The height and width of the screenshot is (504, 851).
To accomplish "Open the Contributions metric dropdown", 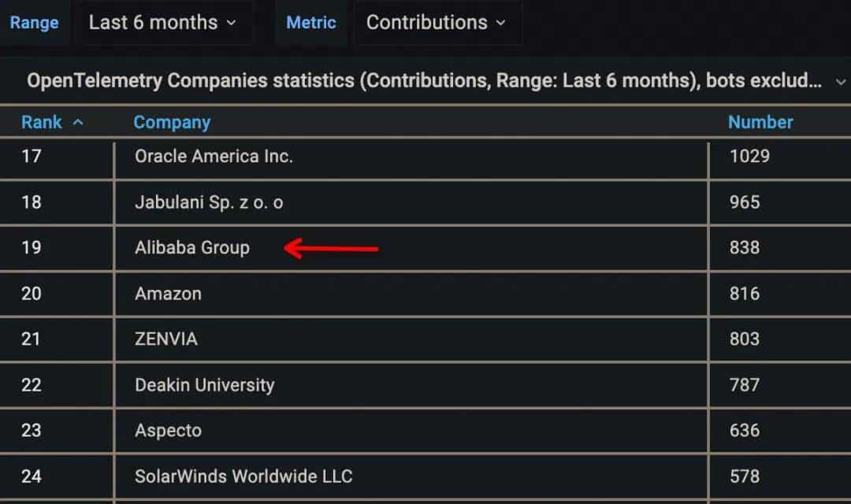I will coord(436,23).
